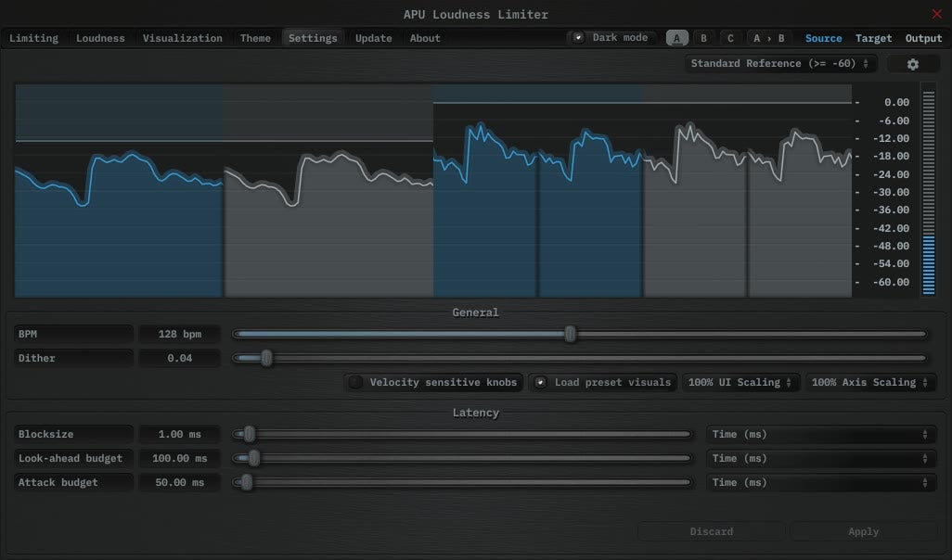Viewport: 952px width, 560px height.
Task: Open the Update tab
Action: (x=373, y=38)
